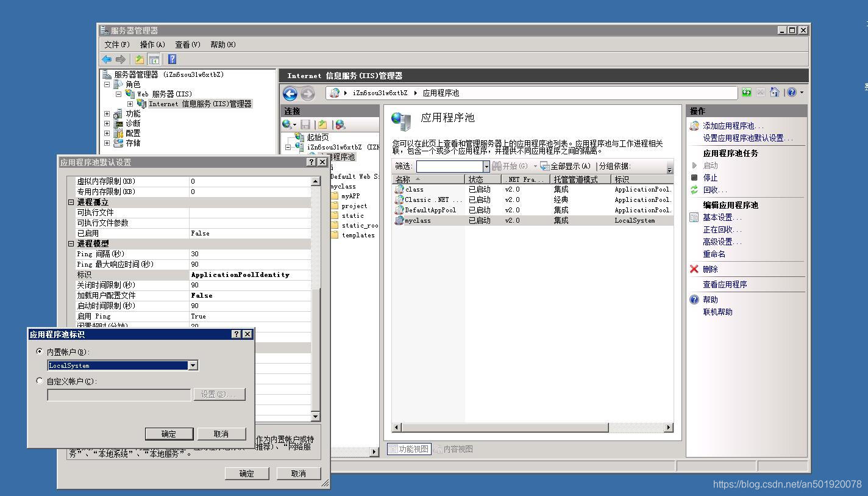
Task: Select the built-in account radio button
Action: pyautogui.click(x=40, y=351)
